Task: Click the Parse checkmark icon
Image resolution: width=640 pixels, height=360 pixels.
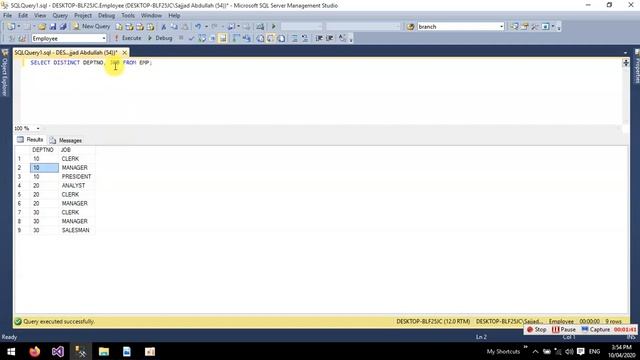Action: coord(191,38)
